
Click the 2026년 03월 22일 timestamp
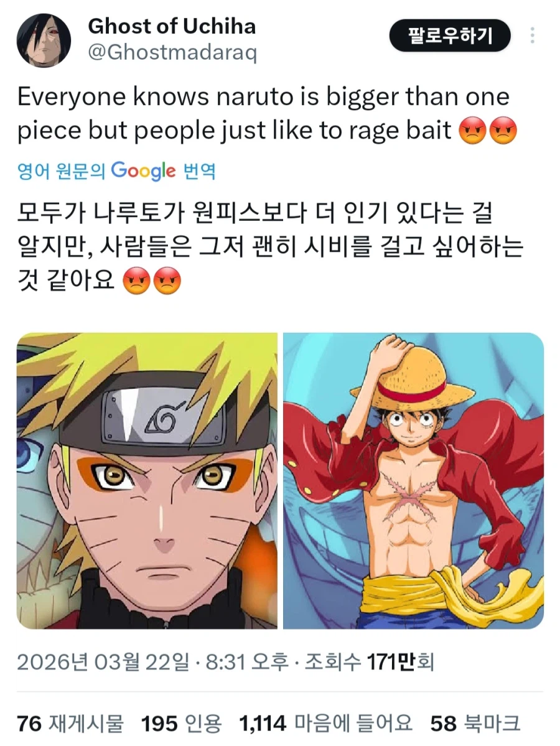coord(103,662)
